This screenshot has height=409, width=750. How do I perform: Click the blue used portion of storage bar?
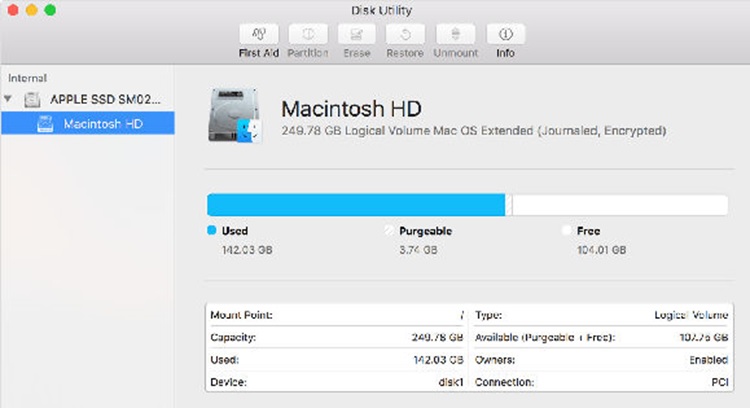[x=355, y=205]
